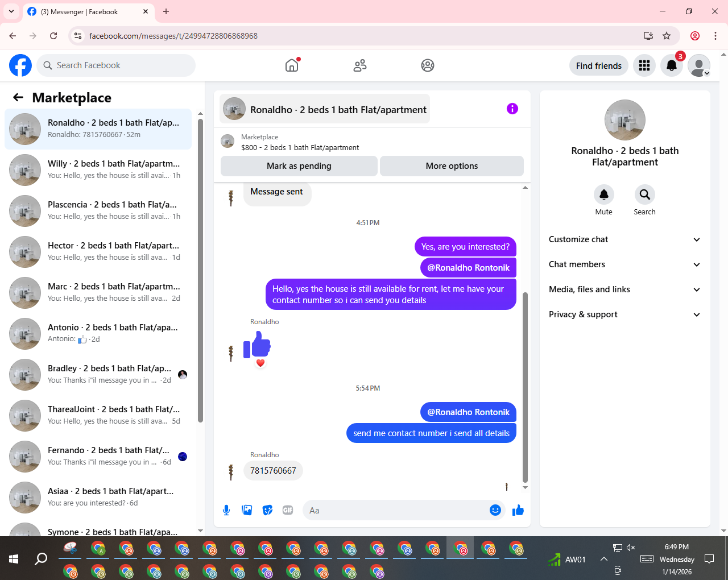Open Fernando 2 beds conversation
The width and height of the screenshot is (728, 580).
[98, 456]
